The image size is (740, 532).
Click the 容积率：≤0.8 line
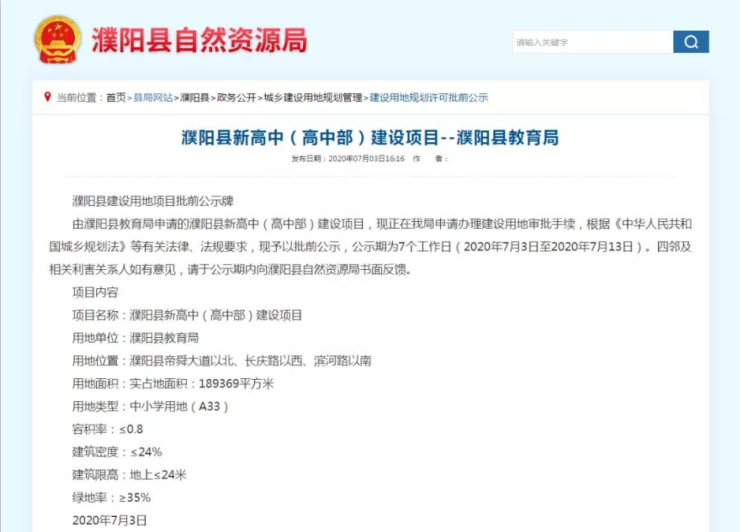coord(107,429)
